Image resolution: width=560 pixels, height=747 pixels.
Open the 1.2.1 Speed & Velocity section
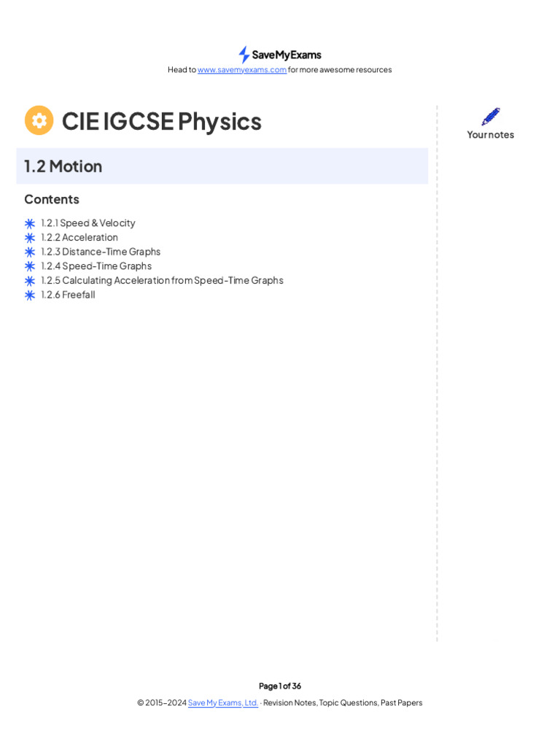pyautogui.click(x=88, y=223)
